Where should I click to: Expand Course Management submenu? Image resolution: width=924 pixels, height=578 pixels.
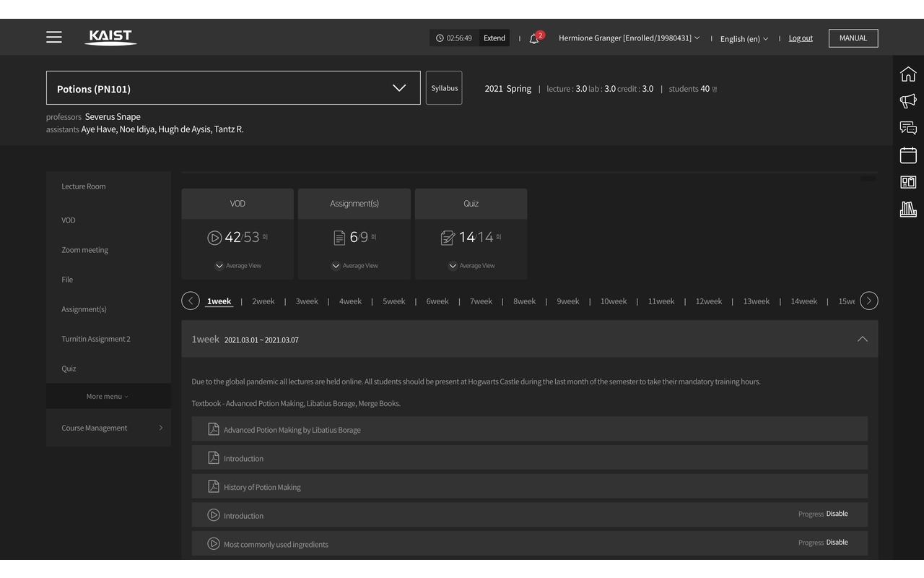coord(108,428)
